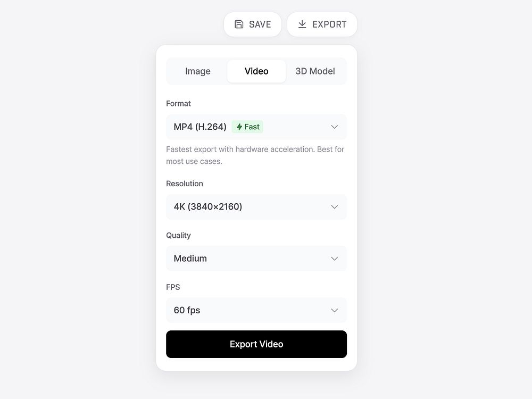
Task: Open the 60 fps dropdown
Action: click(256, 311)
